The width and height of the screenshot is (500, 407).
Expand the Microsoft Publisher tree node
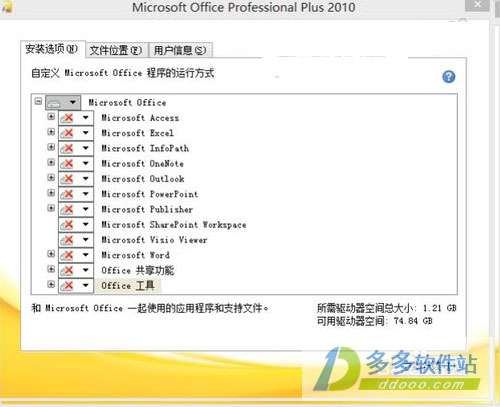pyautogui.click(x=51, y=208)
